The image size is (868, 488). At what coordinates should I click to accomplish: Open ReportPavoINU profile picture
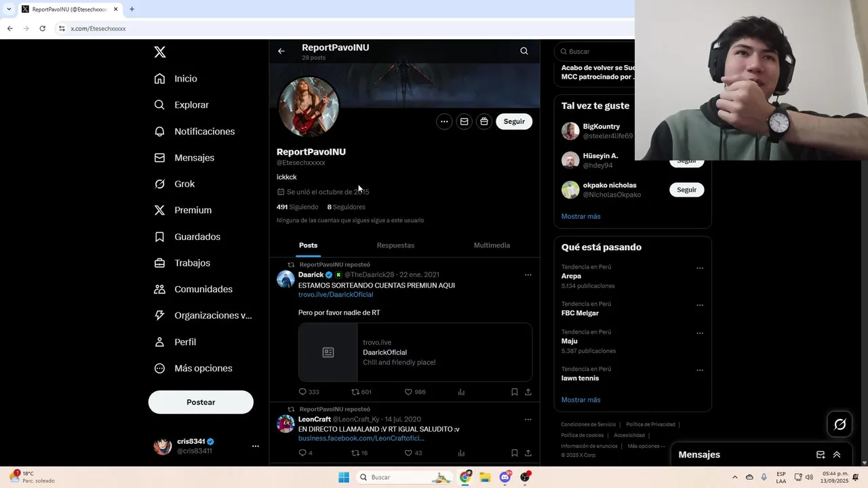309,106
